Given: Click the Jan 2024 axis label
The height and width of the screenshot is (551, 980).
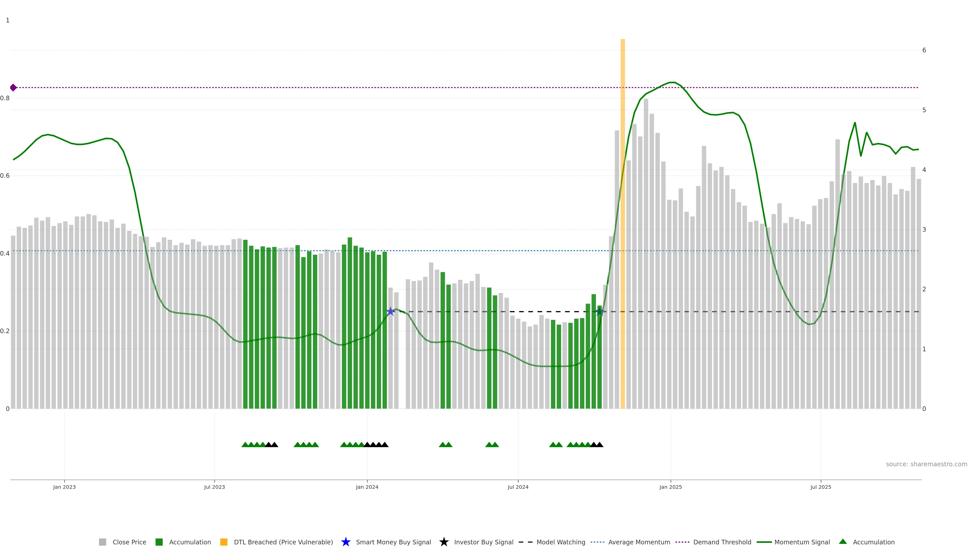Looking at the screenshot, I should 367,487.
